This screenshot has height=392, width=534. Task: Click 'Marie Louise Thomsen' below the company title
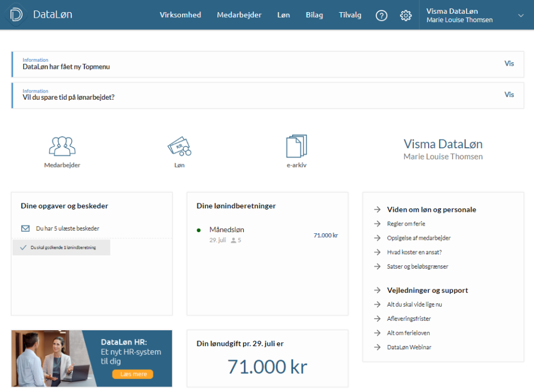click(x=443, y=157)
